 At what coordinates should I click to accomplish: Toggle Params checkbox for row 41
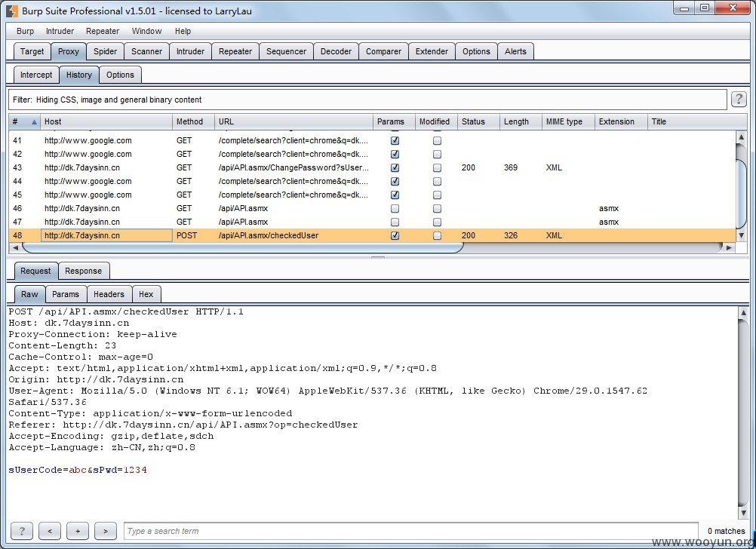coord(395,141)
